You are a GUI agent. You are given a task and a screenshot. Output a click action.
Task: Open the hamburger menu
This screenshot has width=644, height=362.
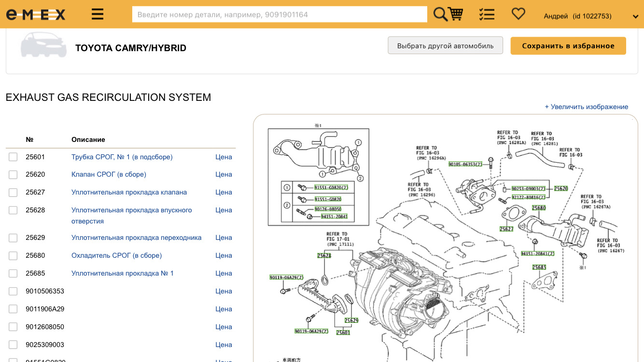click(x=98, y=14)
